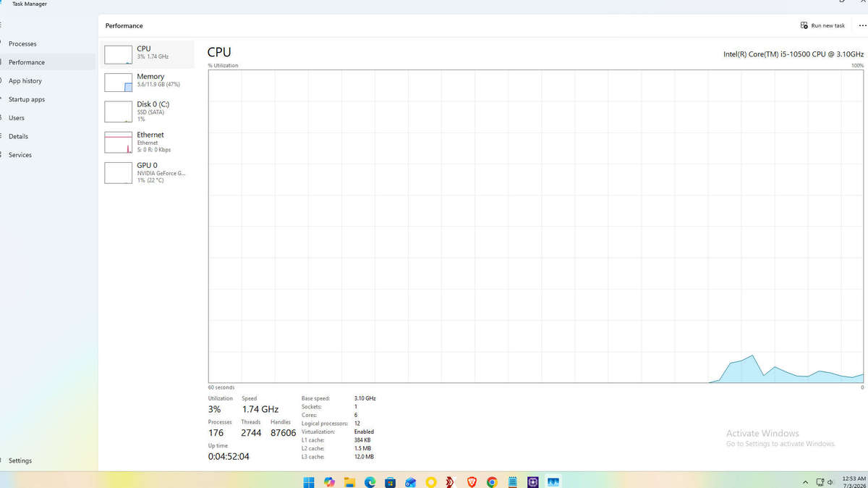Click the Threads count 2744

coord(251,432)
